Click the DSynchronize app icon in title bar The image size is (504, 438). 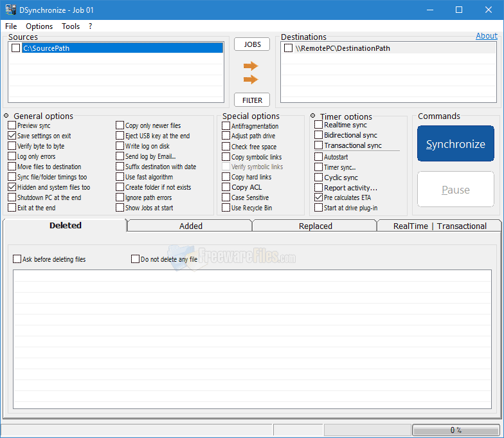coord(10,10)
